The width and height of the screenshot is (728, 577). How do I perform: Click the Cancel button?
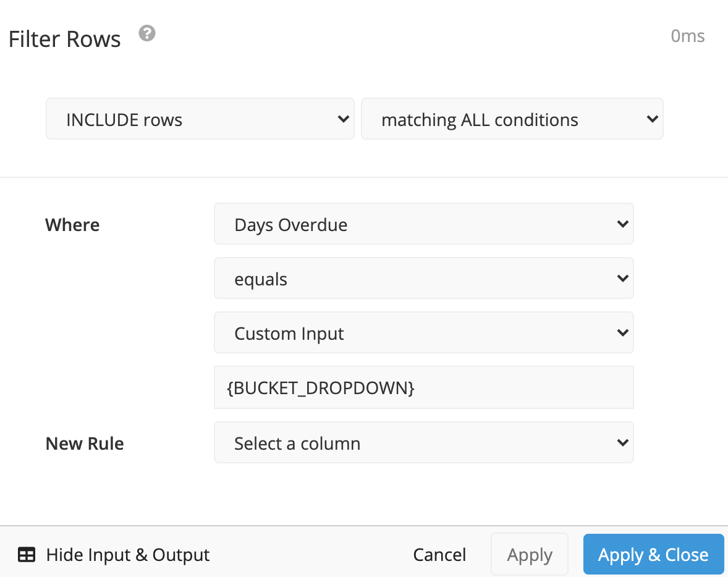439,555
